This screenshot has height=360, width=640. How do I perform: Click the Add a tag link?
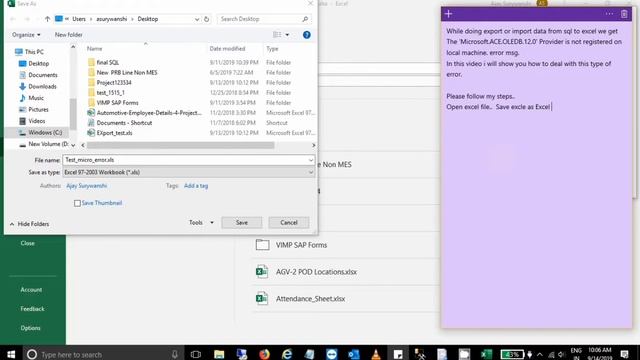point(196,186)
